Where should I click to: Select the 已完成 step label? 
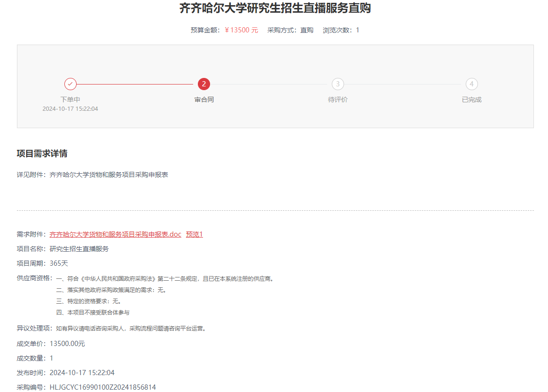pyautogui.click(x=471, y=100)
